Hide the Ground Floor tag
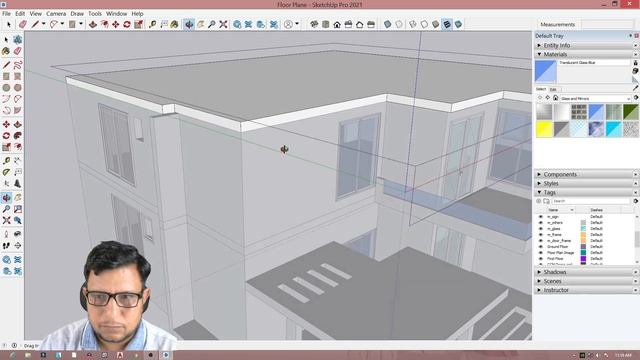Image resolution: width=640 pixels, height=360 pixels. 541,247
